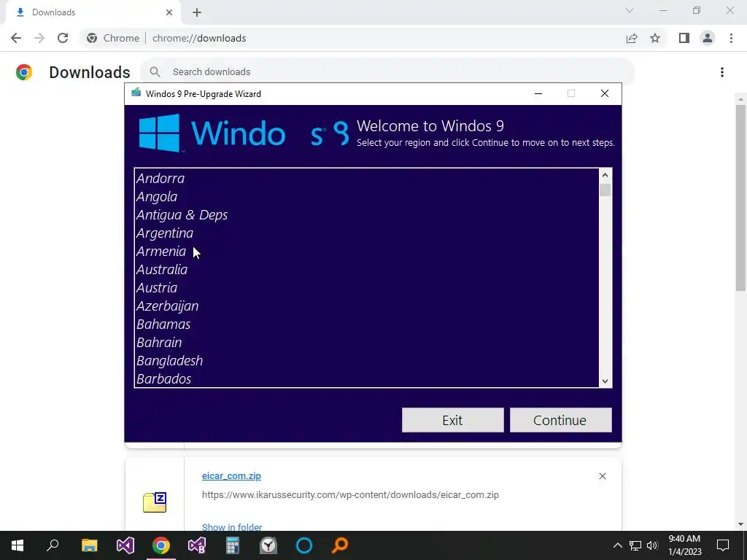Click the wizard Exit button

pos(452,420)
